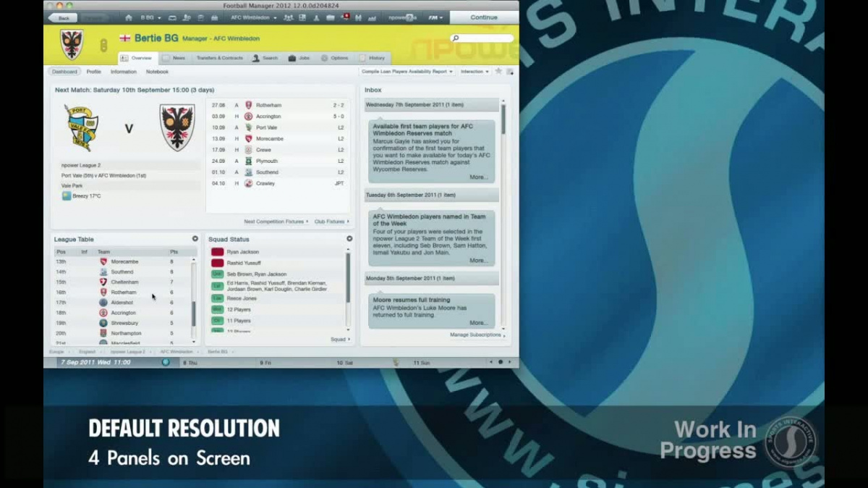868x488 pixels.
Task: Open the Squad Status panel options icon
Action: coord(349,239)
